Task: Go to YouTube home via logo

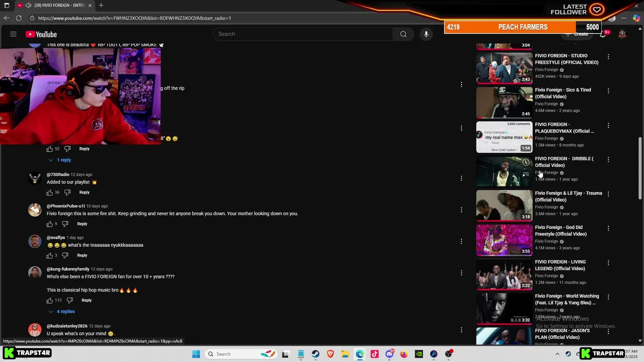Action: coord(41,34)
